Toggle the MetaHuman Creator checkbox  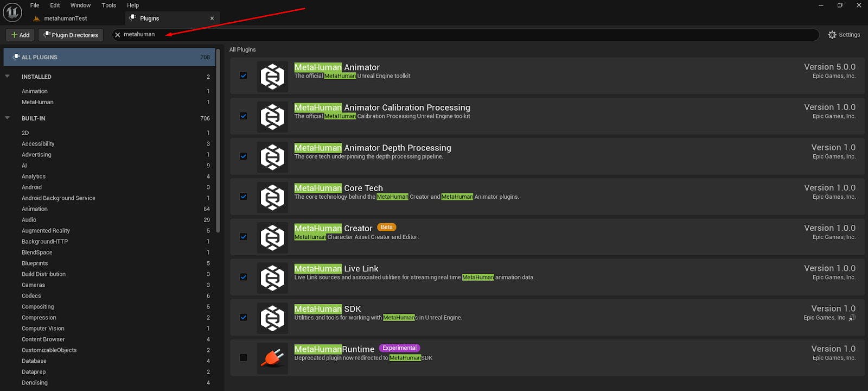(x=243, y=237)
